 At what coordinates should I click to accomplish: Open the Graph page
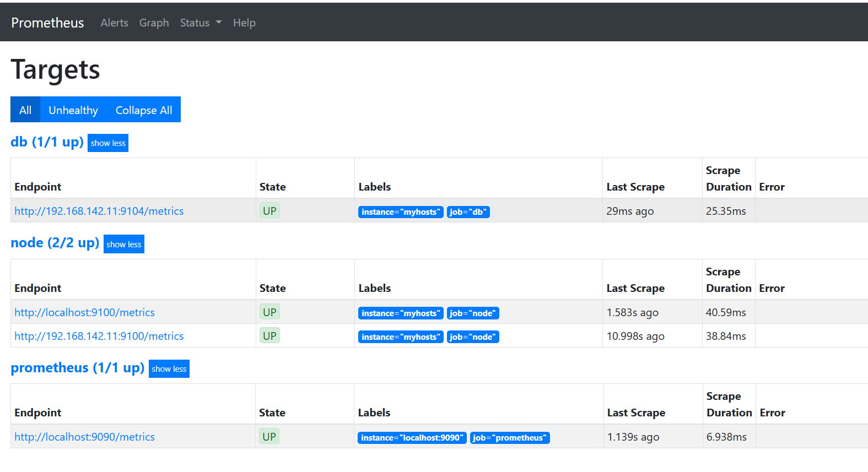tap(154, 23)
